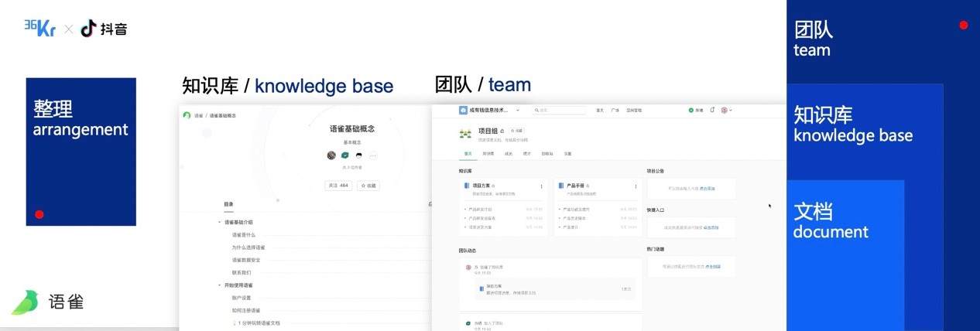Open the first document listed in 项目方案 card
Image resolution: width=980 pixels, height=331 pixels.
click(480, 209)
